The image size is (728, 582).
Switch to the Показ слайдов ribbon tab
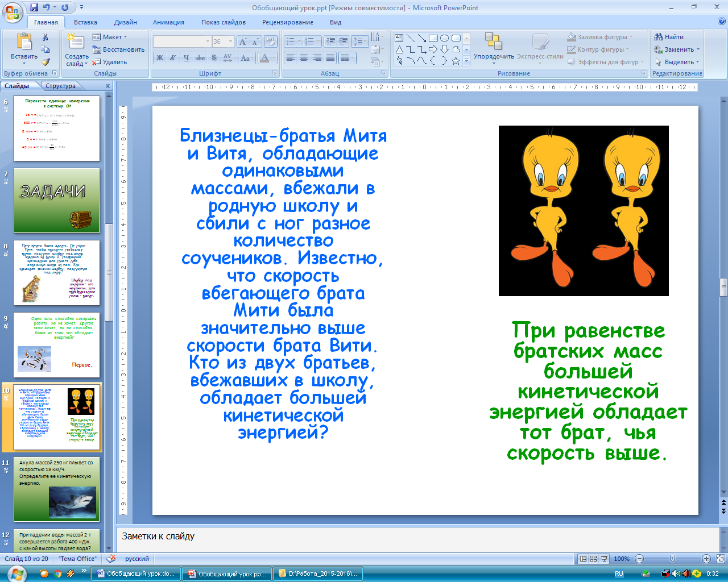(x=224, y=22)
